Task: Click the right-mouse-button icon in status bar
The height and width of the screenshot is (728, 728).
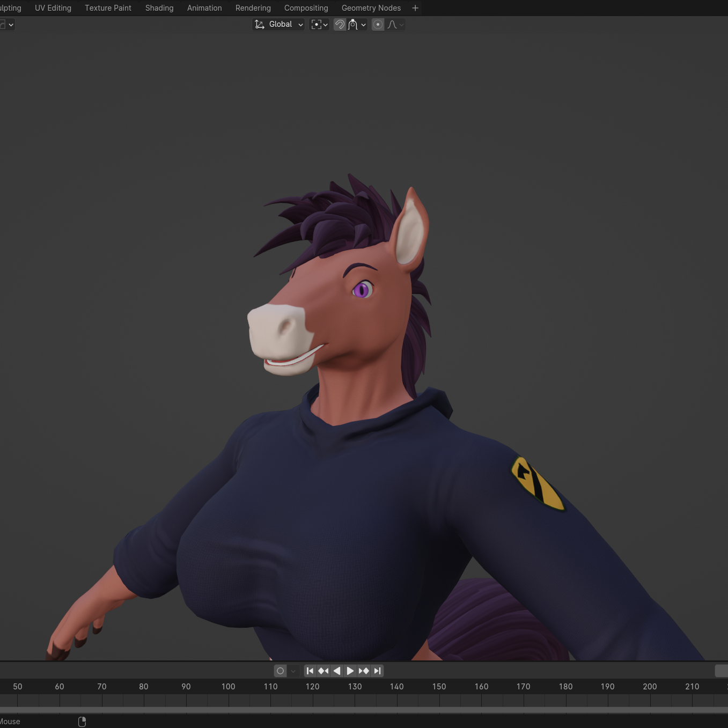Action: tap(82, 722)
